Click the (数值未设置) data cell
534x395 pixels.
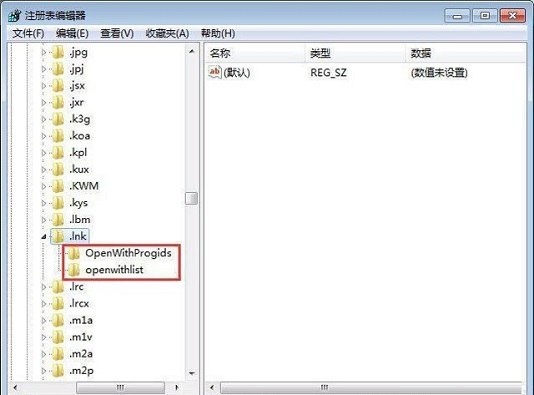click(439, 73)
